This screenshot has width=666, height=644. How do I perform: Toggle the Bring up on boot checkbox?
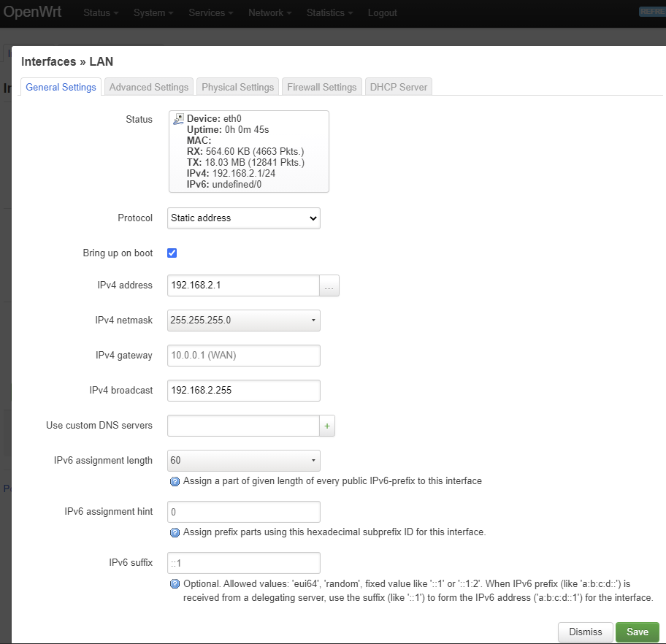tap(172, 253)
